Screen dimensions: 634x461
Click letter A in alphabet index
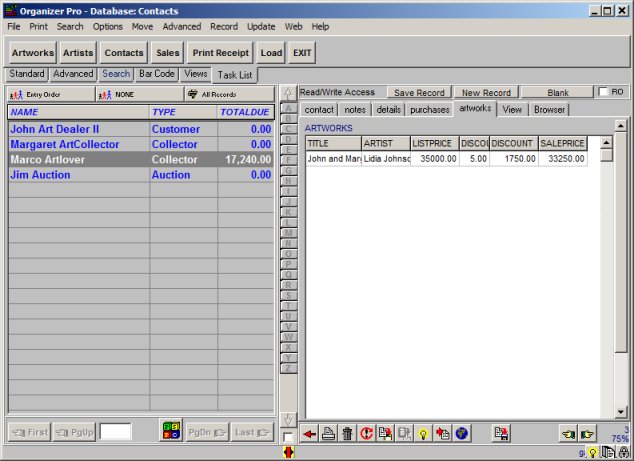coord(288,108)
